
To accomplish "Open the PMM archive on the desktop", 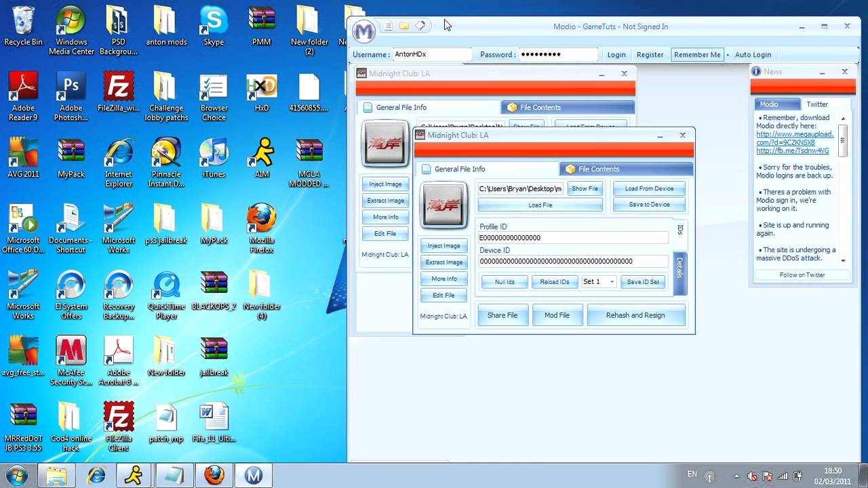I will point(262,26).
